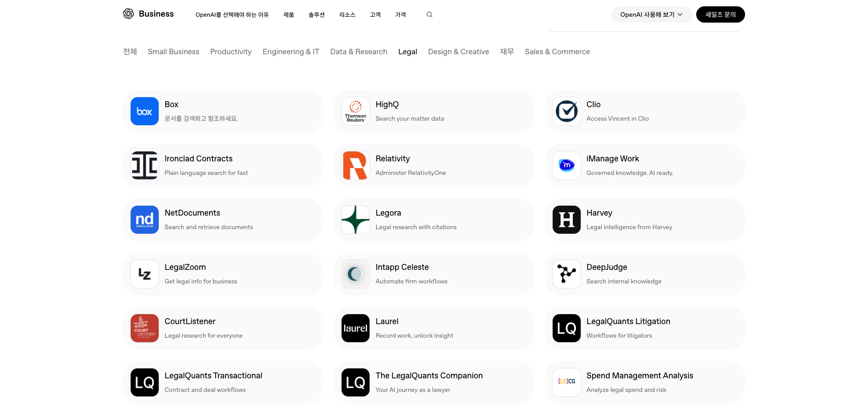The width and height of the screenshot is (868, 410).
Task: Switch to the Design & Creative tab
Action: coord(458,52)
